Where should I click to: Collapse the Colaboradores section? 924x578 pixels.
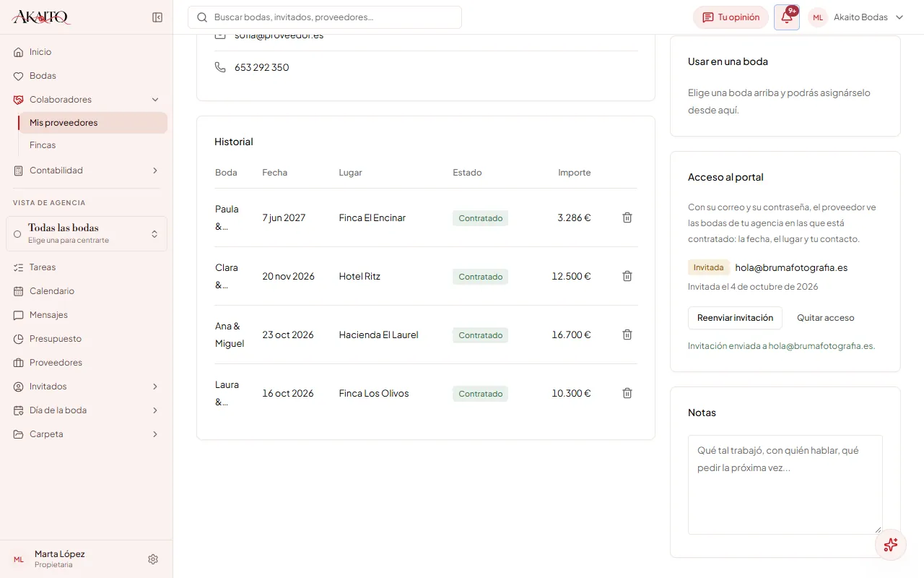pyautogui.click(x=87, y=100)
